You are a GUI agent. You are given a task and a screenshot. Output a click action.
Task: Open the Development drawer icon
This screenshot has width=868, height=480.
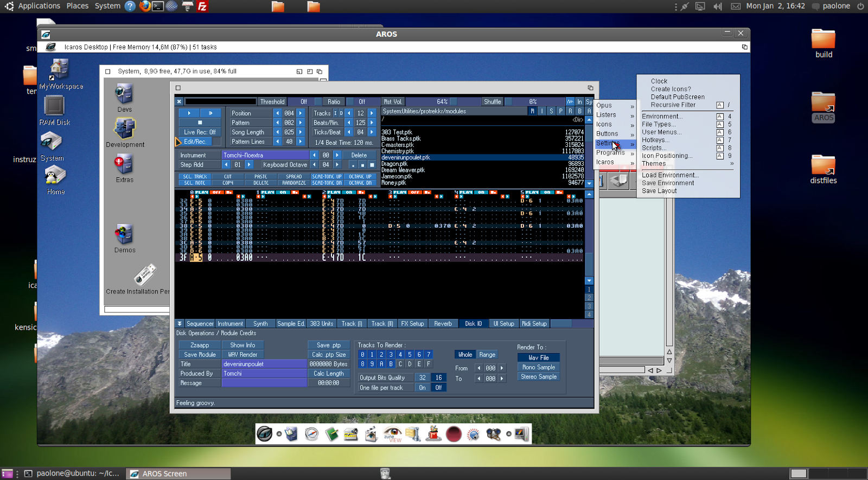pos(125,130)
